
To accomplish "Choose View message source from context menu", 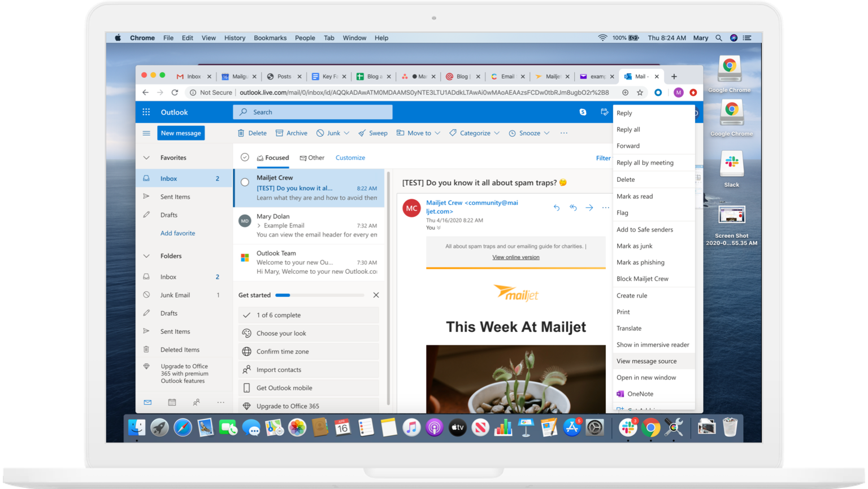I will 654,361.
